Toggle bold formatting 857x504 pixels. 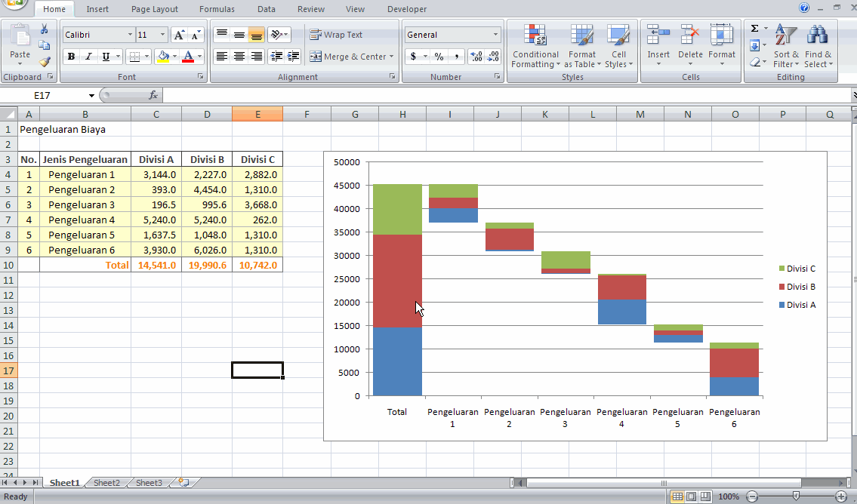coord(70,57)
